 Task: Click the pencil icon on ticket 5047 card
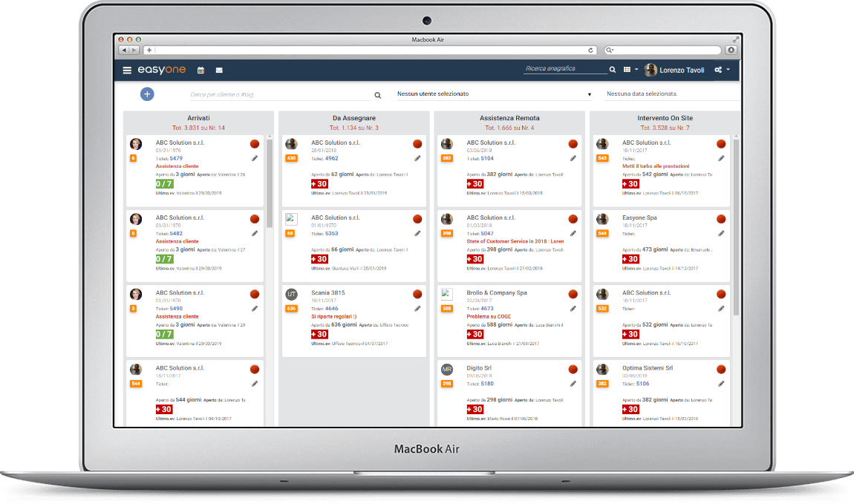tap(573, 234)
